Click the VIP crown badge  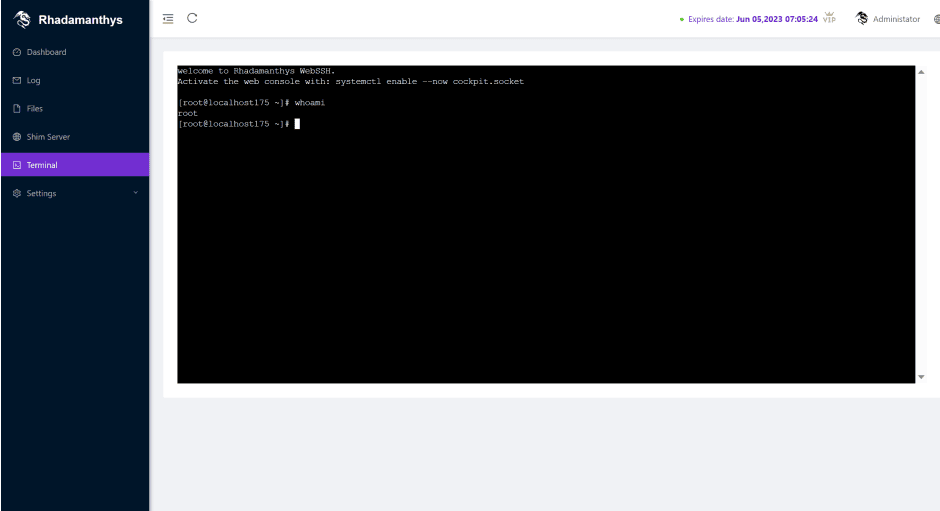pos(829,18)
